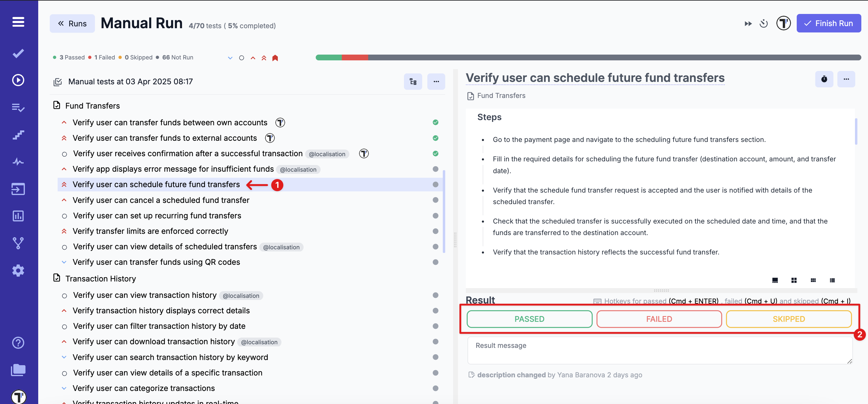Click the tree view toggle icon
Image resolution: width=868 pixels, height=404 pixels.
click(x=413, y=82)
